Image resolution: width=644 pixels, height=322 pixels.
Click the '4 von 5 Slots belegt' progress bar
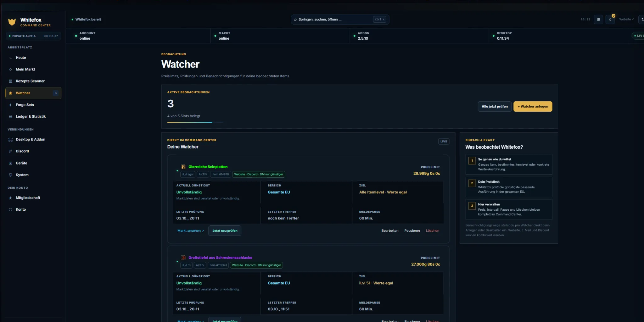[195, 122]
